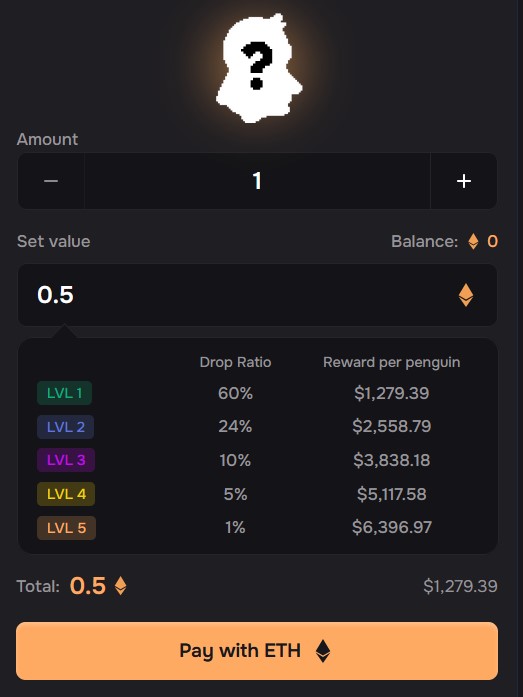This screenshot has height=697, width=523.
Task: Select the LVL 3 purple badge
Action: tap(66, 460)
